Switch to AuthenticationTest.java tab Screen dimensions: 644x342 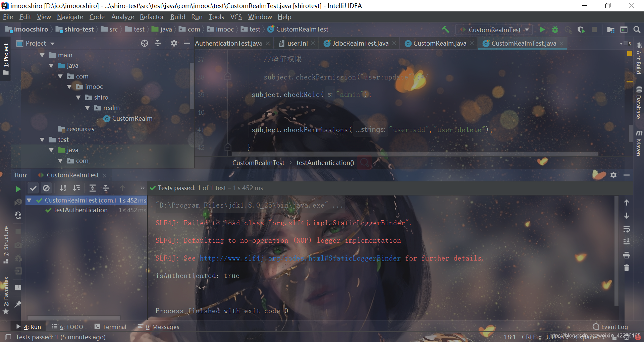pyautogui.click(x=228, y=43)
